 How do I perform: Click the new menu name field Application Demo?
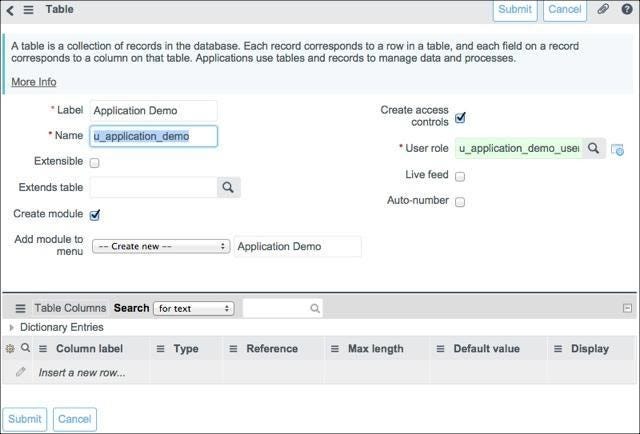(298, 247)
